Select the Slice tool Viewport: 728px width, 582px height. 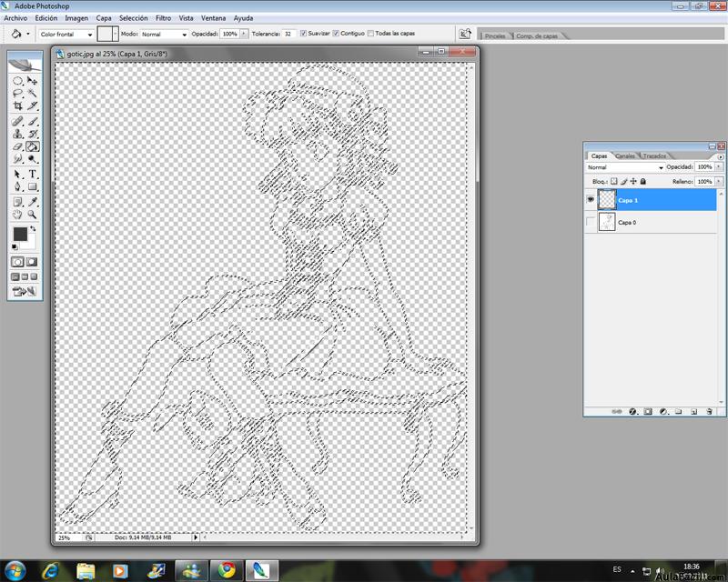pyautogui.click(x=33, y=105)
